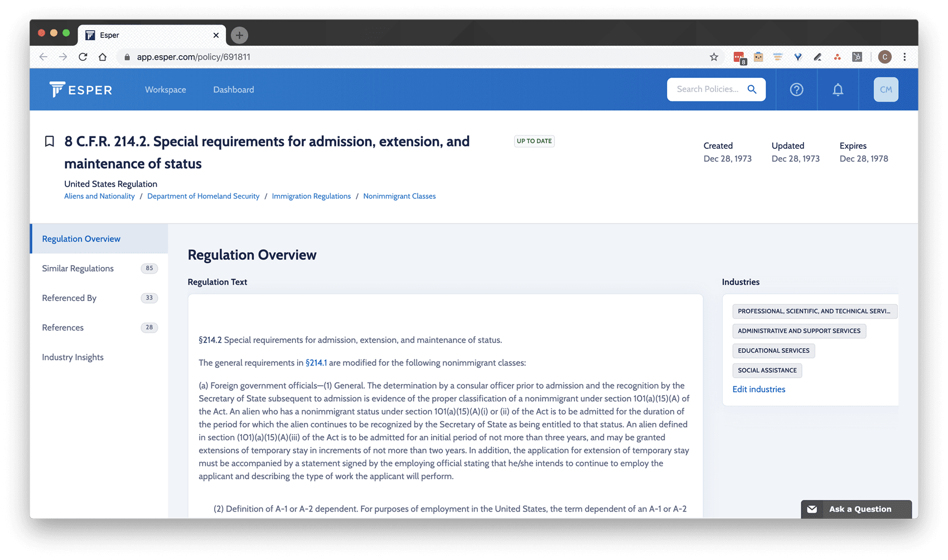Click the Educational Services tag
948x560 pixels.
click(x=773, y=350)
